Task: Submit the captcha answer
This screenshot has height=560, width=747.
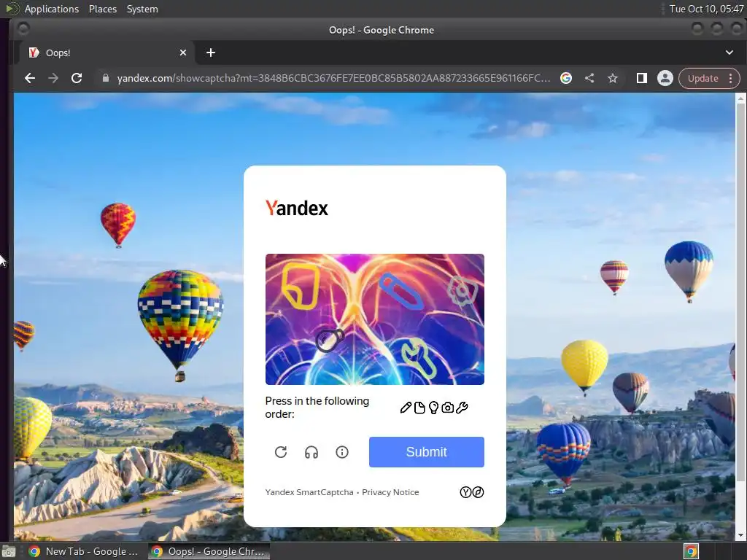Action: click(x=426, y=452)
